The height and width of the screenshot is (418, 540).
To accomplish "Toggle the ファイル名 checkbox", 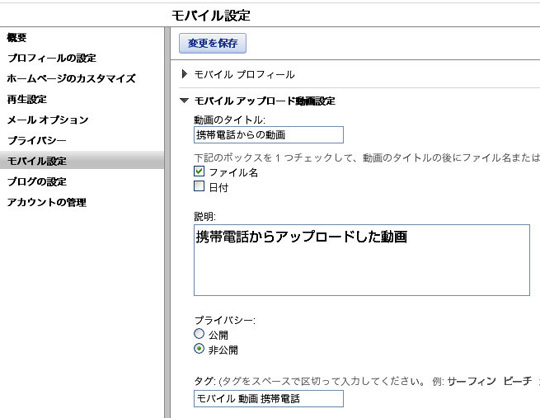I will tap(199, 171).
